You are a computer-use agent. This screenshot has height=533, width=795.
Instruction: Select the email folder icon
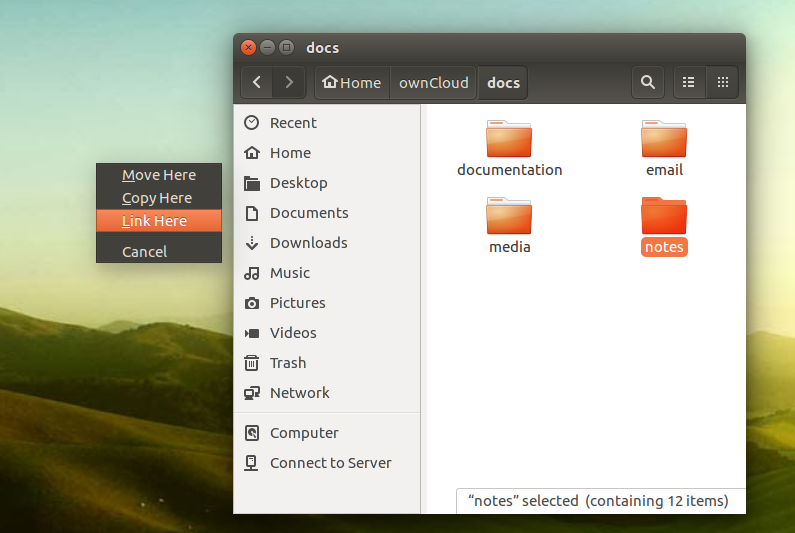point(664,139)
